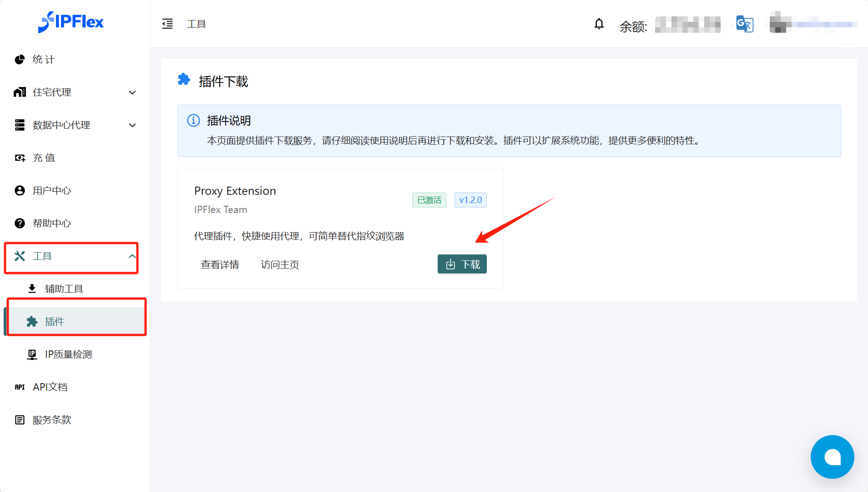Screen dimensions: 868x492
Task: Click the 统计 pie chart icon
Action: pos(20,60)
